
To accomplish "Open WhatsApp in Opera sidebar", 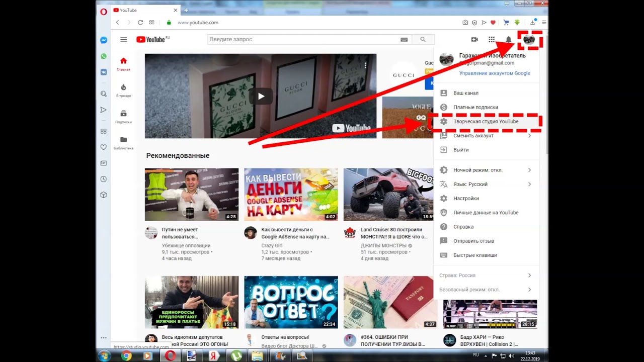I will click(x=104, y=56).
